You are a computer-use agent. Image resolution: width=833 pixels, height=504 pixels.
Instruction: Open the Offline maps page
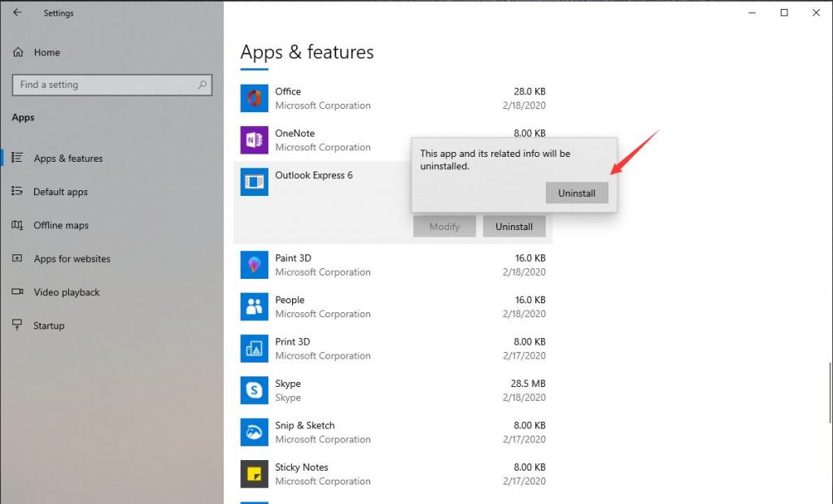(x=61, y=225)
